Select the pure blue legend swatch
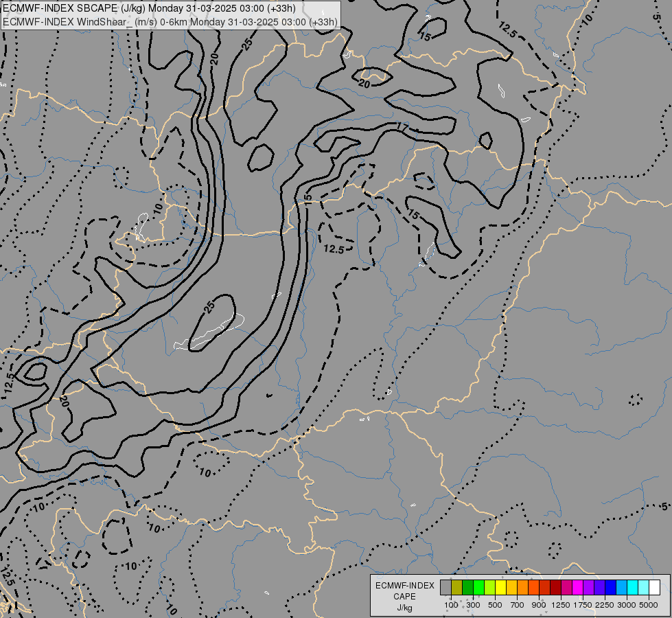Screen dimensions: 672x618 pyautogui.click(x=610, y=588)
